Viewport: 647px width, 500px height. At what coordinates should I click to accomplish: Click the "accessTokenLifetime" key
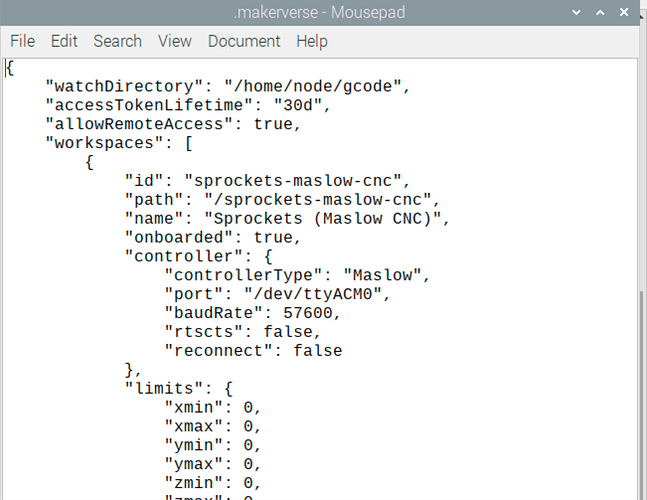pos(149,105)
